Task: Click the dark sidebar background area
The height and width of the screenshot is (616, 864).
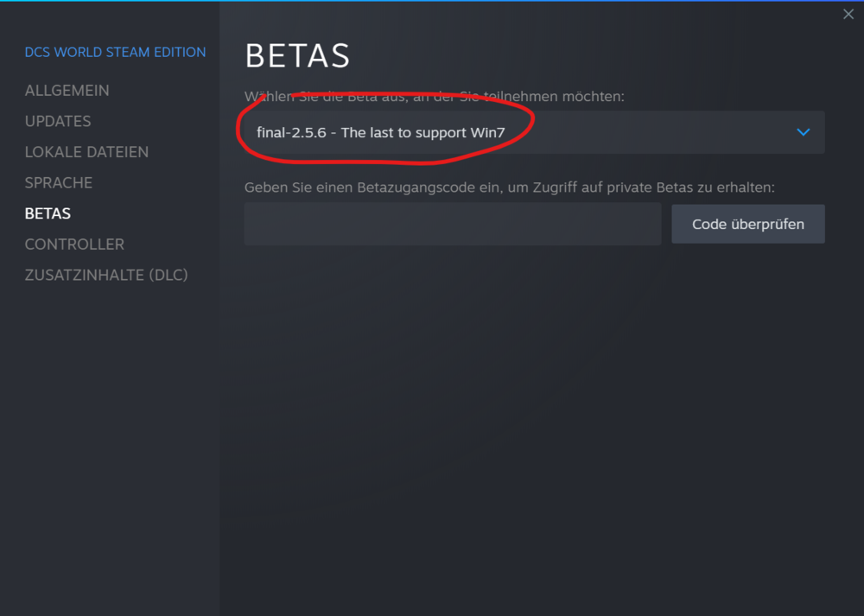Action: [x=110, y=432]
